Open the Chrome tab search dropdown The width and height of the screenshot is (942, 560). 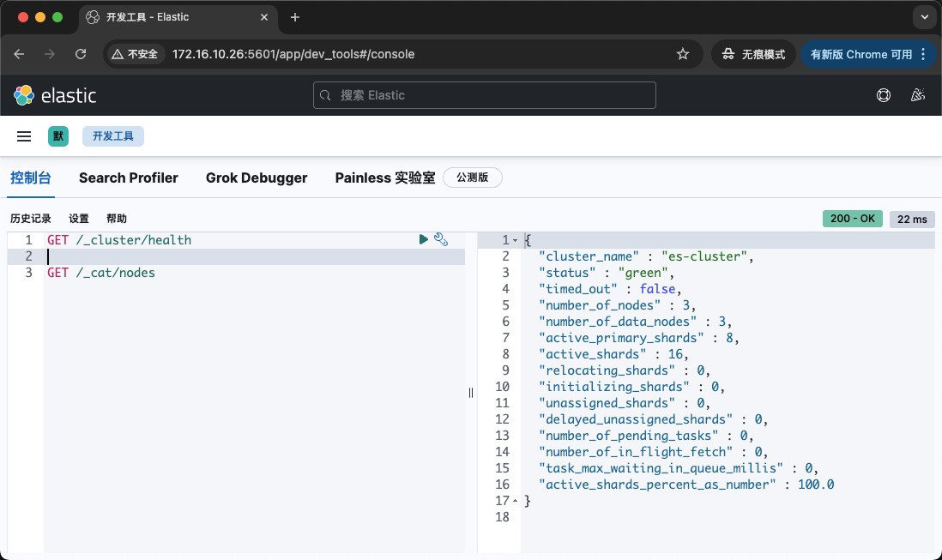pyautogui.click(x=924, y=17)
